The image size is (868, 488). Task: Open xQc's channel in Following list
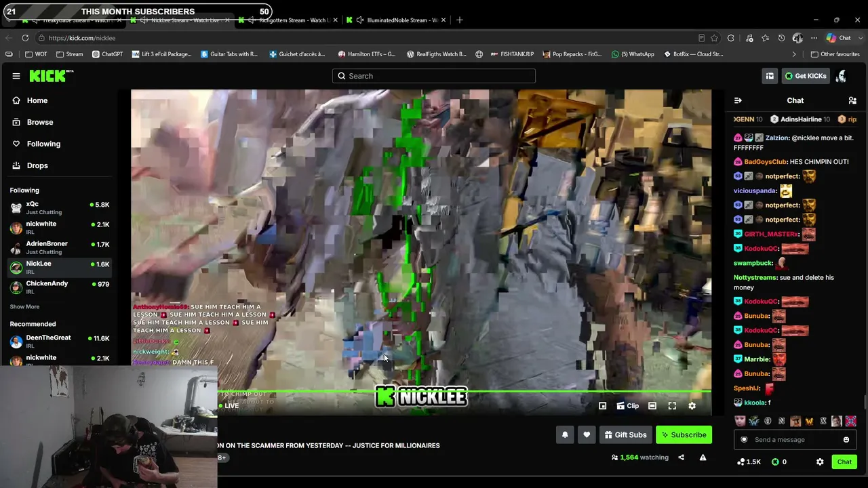(60, 208)
